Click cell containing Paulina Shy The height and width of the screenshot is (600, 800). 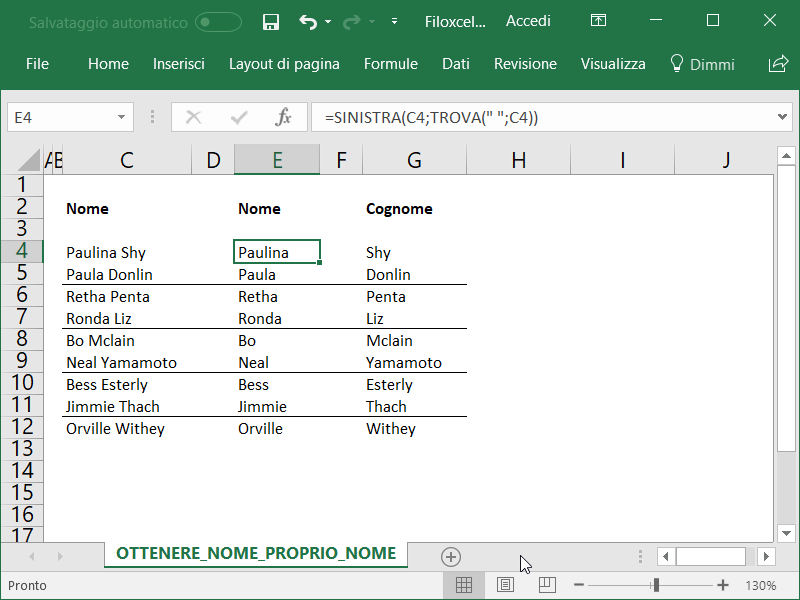click(127, 252)
